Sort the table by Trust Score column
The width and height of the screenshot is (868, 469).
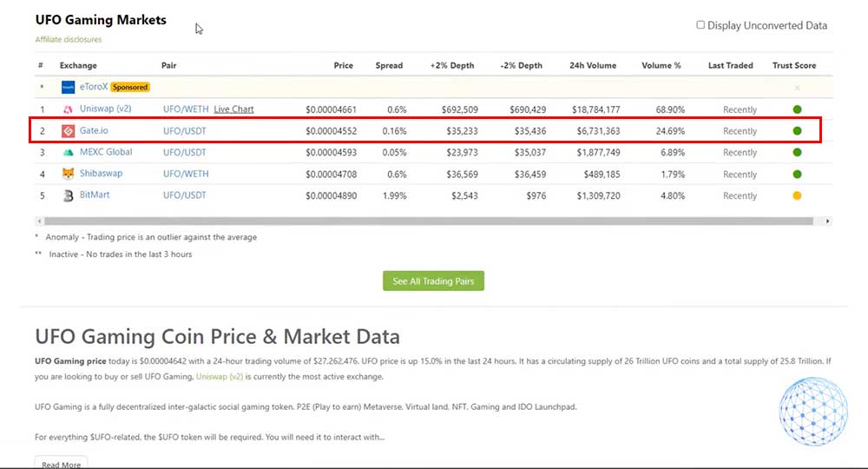click(x=794, y=65)
